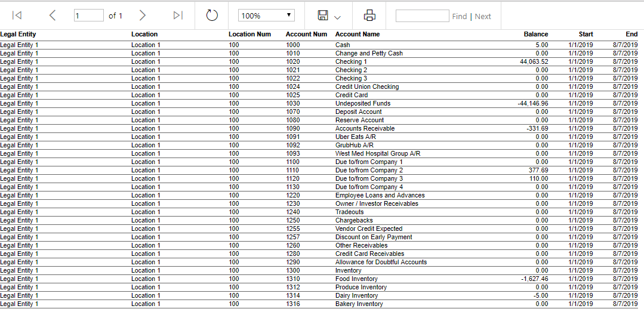Click the 44,063.52 balance value

coord(534,61)
